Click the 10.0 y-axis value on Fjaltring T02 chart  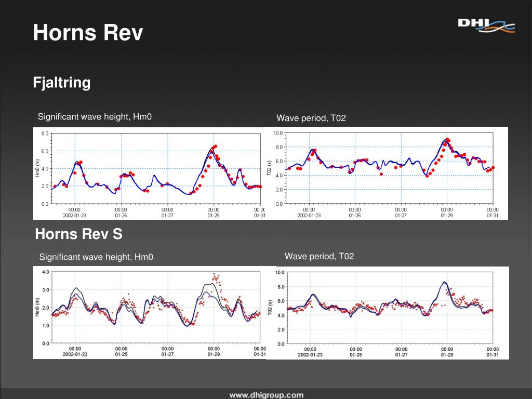tap(278, 133)
